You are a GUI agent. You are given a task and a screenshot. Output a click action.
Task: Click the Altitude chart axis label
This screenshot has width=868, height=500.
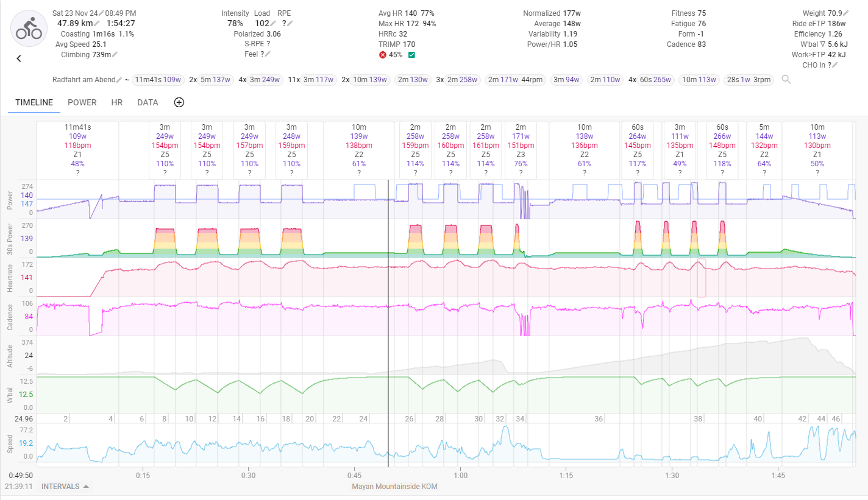pos(10,355)
